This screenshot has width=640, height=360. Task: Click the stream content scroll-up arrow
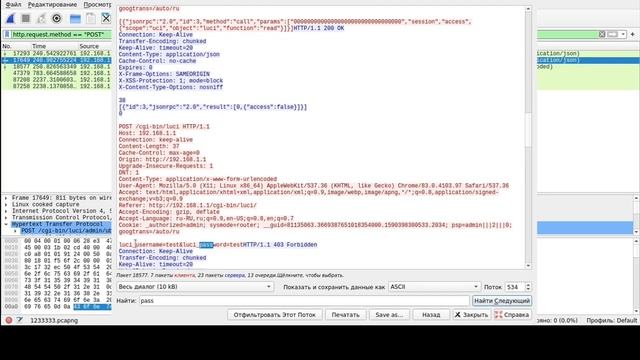[x=528, y=9]
